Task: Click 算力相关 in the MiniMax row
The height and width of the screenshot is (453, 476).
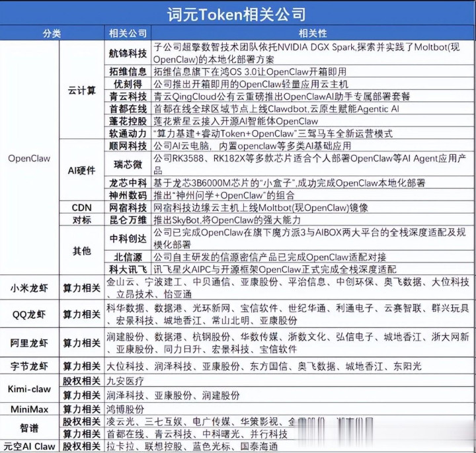Action: click(82, 409)
